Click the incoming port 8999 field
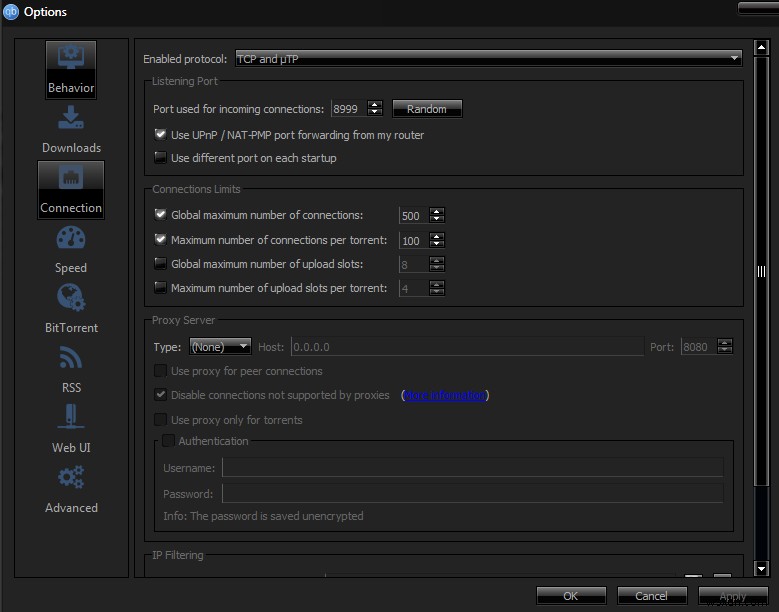Screen dimensions: 779x612 pos(349,108)
